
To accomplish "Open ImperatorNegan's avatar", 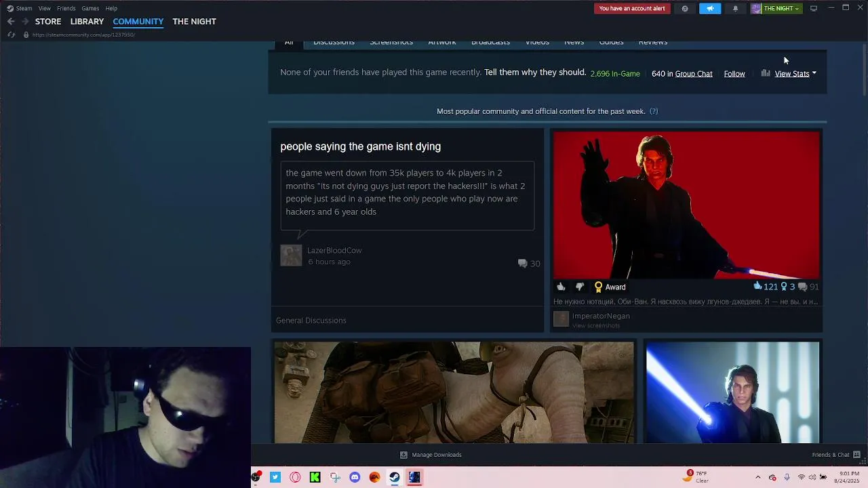I will [561, 319].
